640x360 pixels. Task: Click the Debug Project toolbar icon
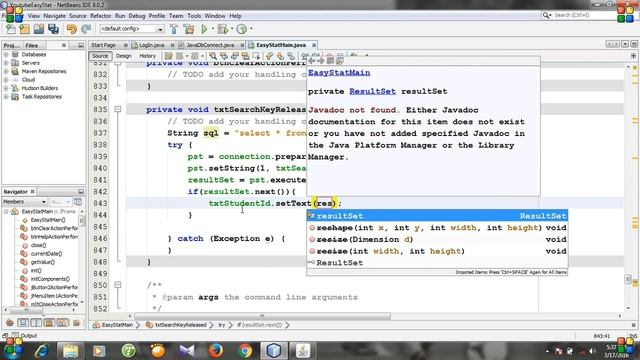(223, 29)
